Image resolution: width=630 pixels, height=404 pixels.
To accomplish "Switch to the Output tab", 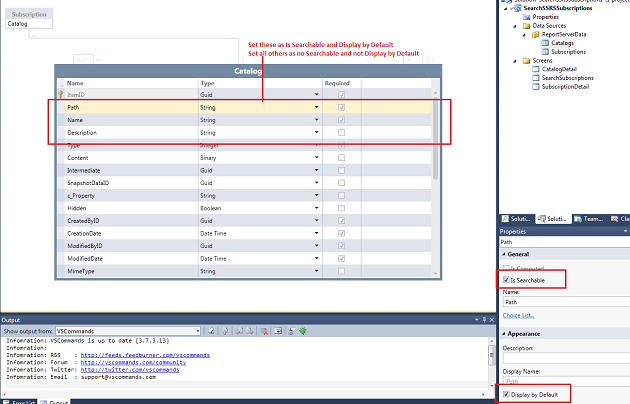I will pos(54,402).
